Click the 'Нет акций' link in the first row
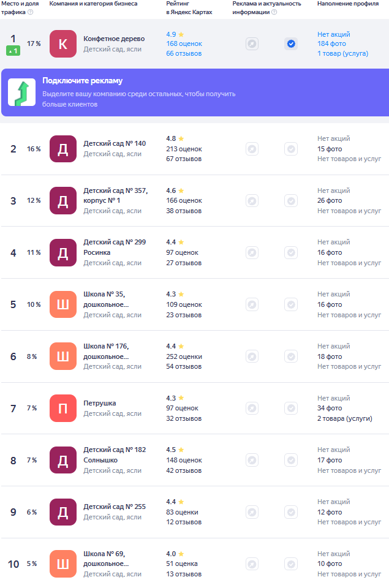The height and width of the screenshot is (588, 389). [x=334, y=34]
